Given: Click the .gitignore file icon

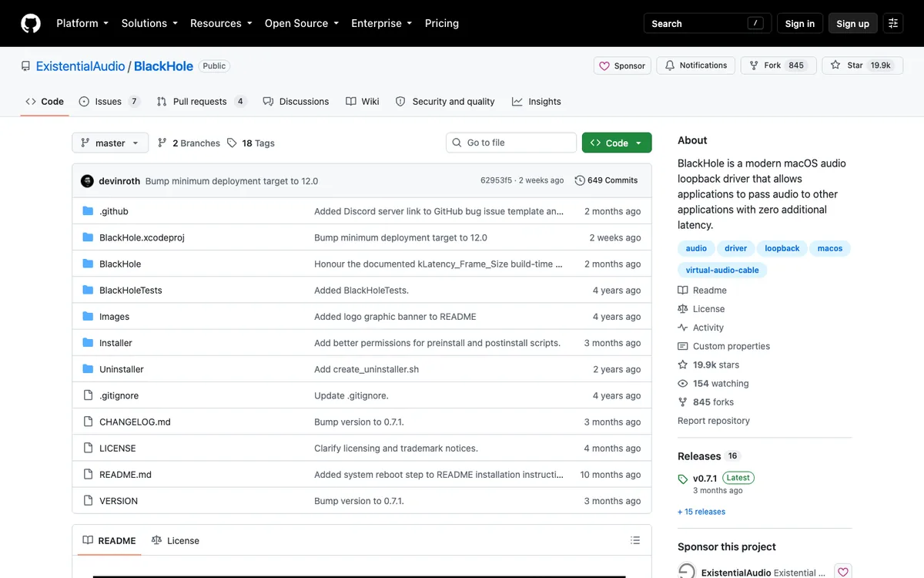Looking at the screenshot, I should (88, 395).
